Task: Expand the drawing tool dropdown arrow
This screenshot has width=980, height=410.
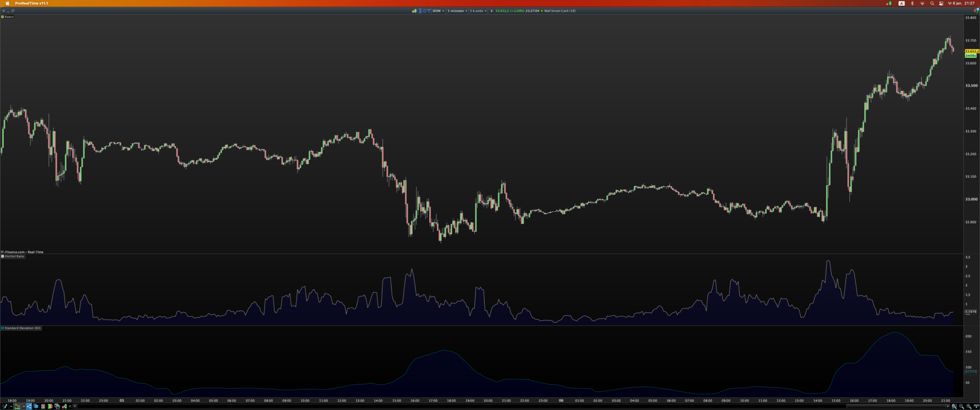Action: pos(11,407)
